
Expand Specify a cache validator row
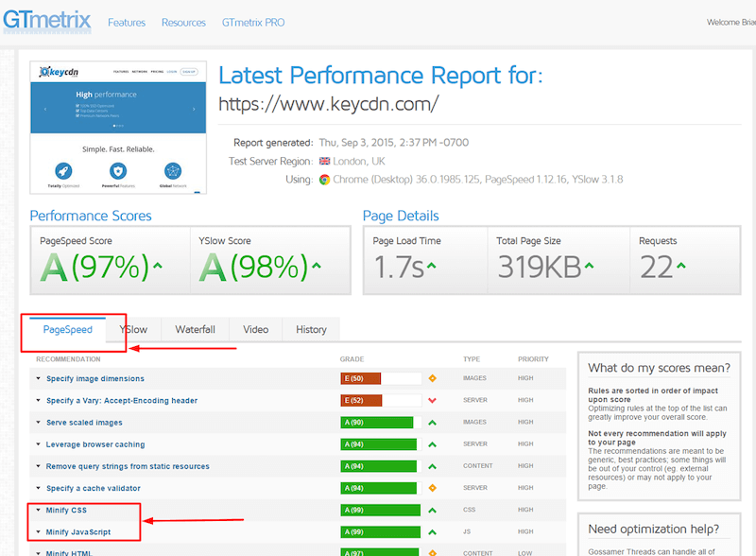click(38, 488)
